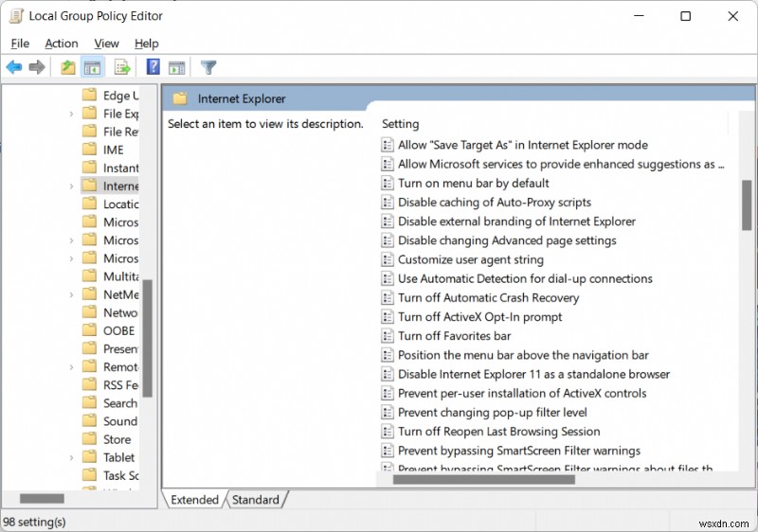Toggle Show/Hide Console Tree icon
The height and width of the screenshot is (532, 758).
[x=92, y=67]
